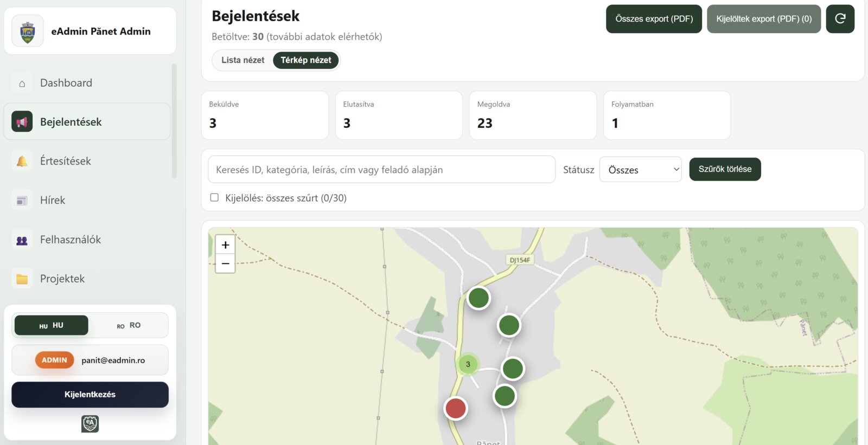Switch language to HU
The image size is (868, 445).
coord(52,325)
